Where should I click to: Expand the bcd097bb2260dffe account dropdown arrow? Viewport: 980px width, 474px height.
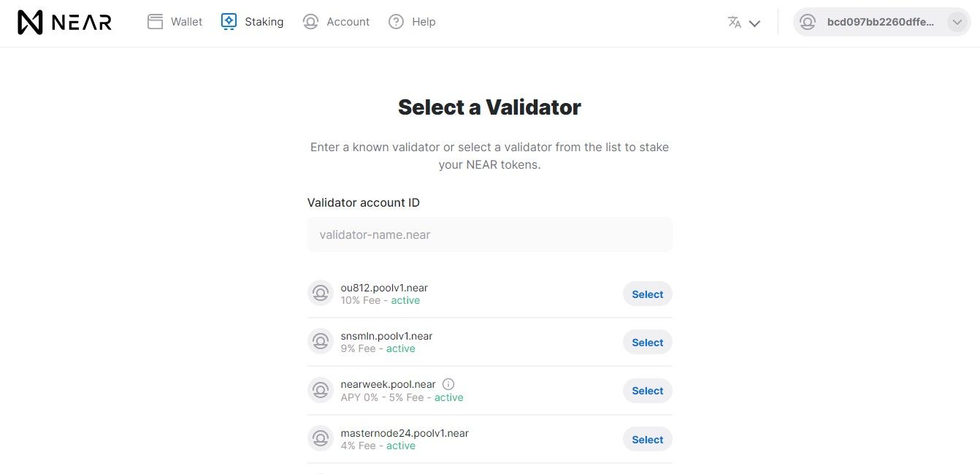point(957,23)
